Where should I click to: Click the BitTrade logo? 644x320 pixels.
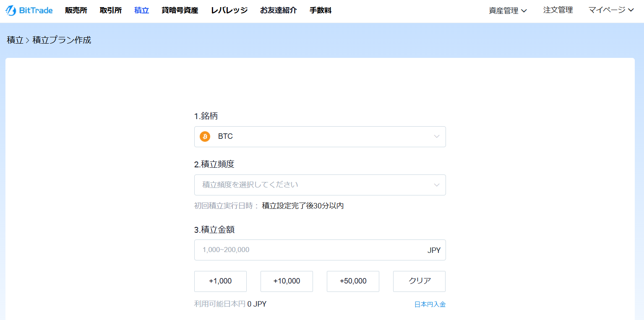pos(28,10)
